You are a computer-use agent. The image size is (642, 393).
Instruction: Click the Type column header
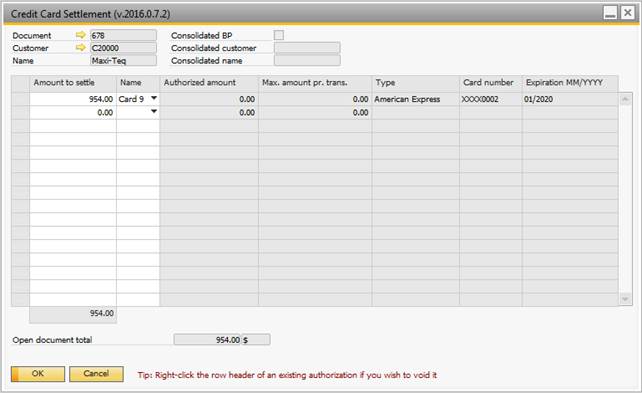point(416,83)
